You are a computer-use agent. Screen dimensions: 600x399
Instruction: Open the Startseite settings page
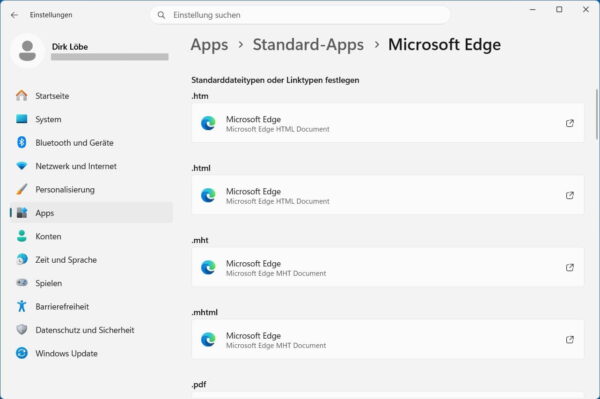(x=91, y=96)
